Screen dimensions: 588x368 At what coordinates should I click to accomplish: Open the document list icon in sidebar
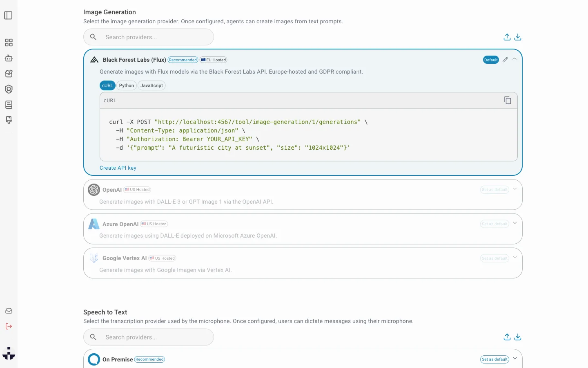[9, 105]
